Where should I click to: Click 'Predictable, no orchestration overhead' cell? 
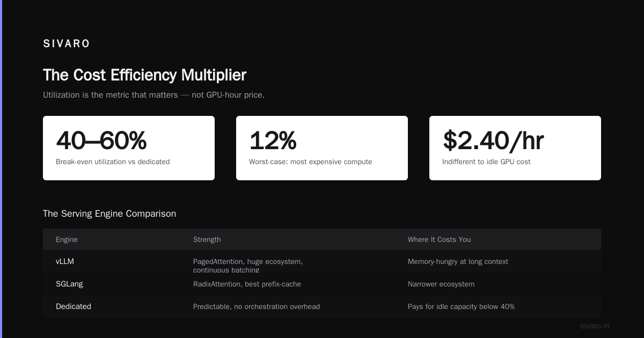257,306
